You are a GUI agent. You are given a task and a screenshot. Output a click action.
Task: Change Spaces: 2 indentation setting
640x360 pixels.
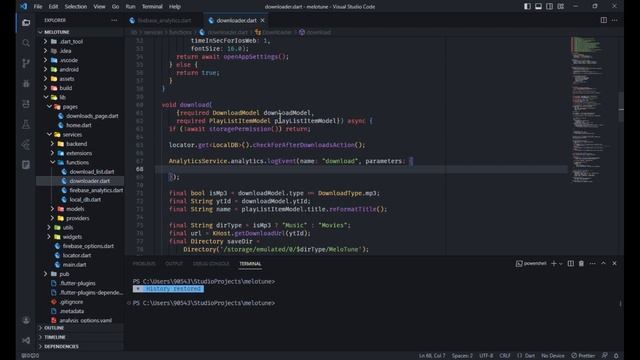point(462,356)
